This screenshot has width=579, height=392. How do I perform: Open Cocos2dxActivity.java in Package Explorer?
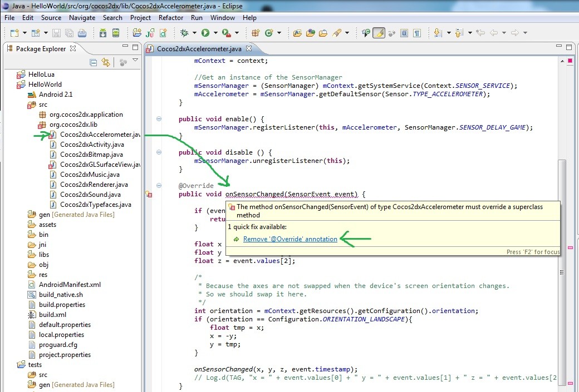92,145
